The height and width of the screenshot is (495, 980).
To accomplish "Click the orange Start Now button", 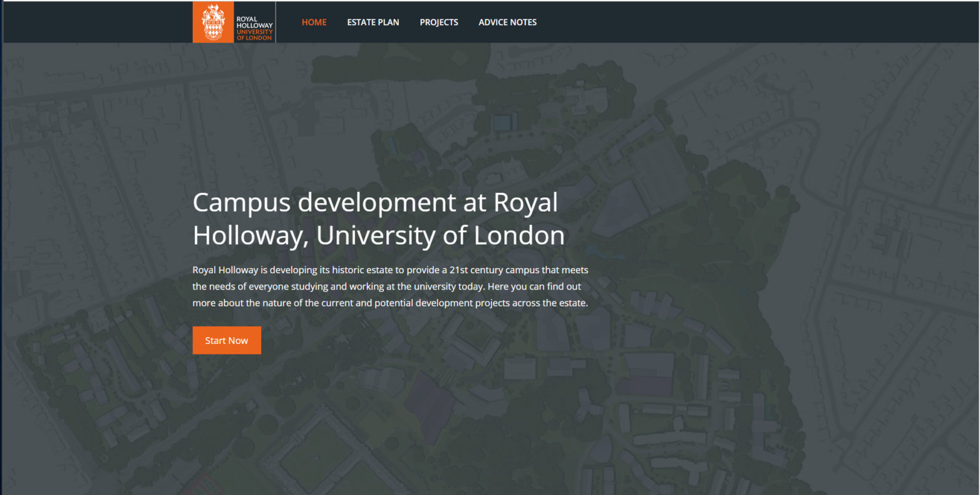I will pyautogui.click(x=227, y=340).
